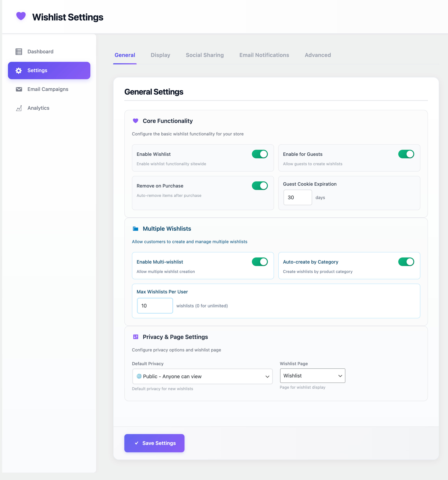Click the Privacy & Page Settings icon

(x=135, y=337)
